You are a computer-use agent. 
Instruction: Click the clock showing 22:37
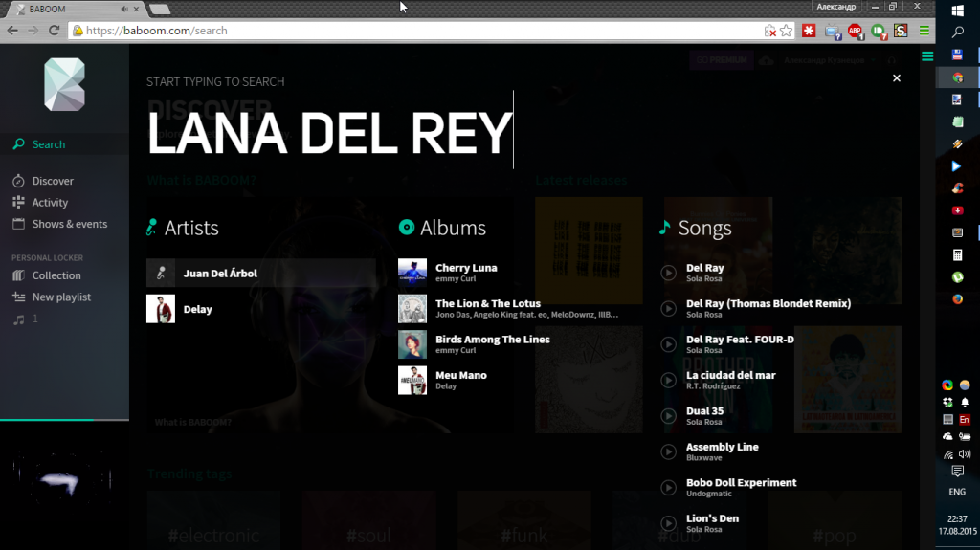[x=957, y=518]
